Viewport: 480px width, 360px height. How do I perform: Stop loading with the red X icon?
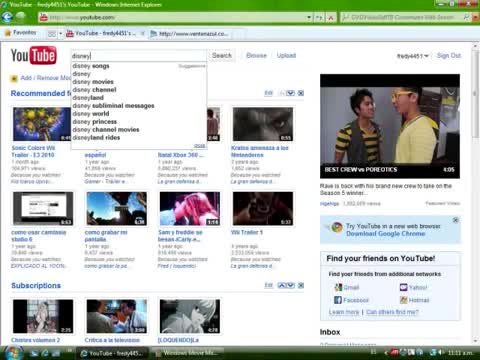tap(331, 17)
